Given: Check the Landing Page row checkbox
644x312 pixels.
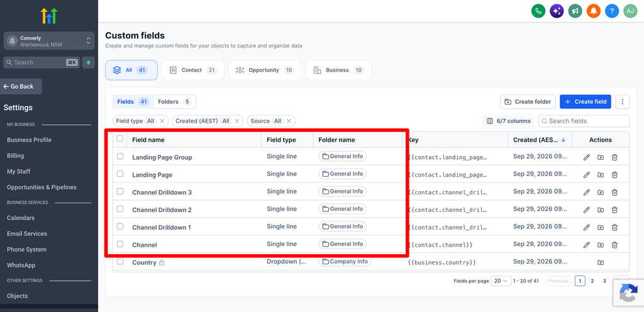Looking at the screenshot, I should [x=120, y=174].
